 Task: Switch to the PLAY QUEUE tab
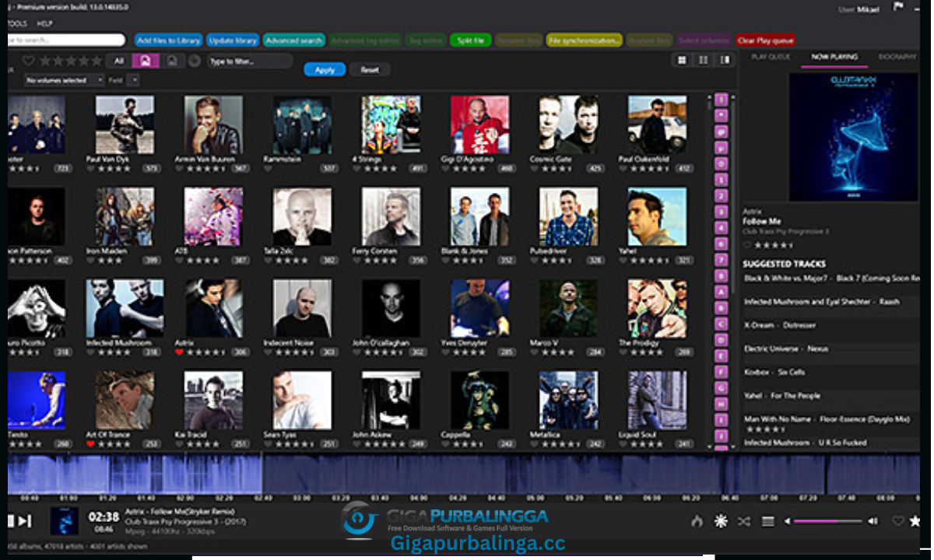click(x=771, y=57)
